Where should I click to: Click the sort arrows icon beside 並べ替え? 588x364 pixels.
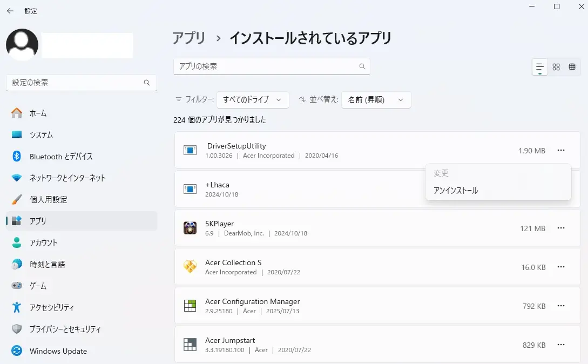pyautogui.click(x=302, y=99)
